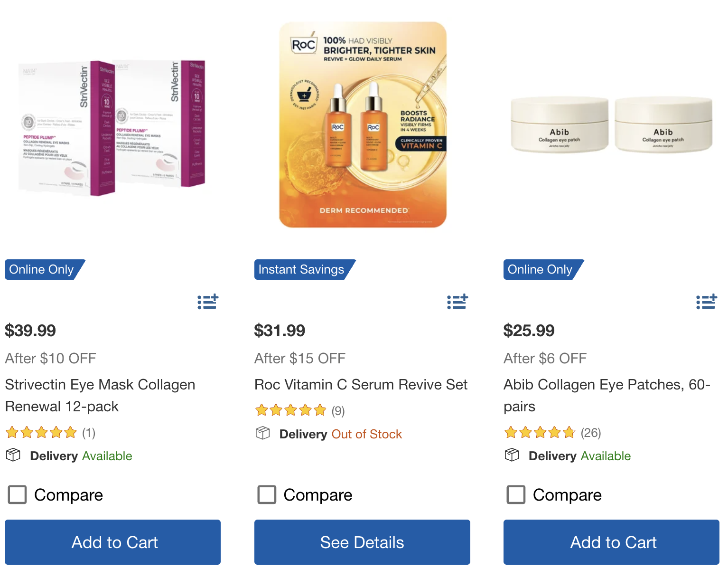Image resolution: width=728 pixels, height=569 pixels.
Task: Click Strivectin delivery box icon
Action: (x=13, y=455)
